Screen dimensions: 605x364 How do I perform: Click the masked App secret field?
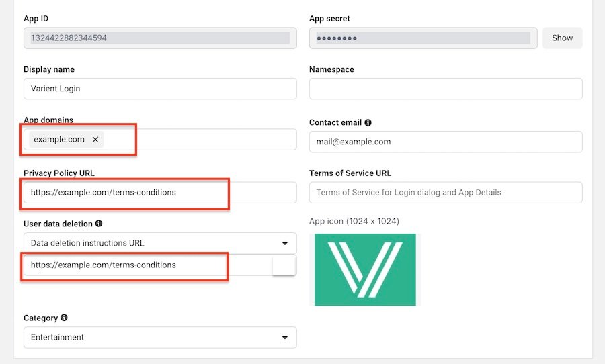[x=423, y=38]
